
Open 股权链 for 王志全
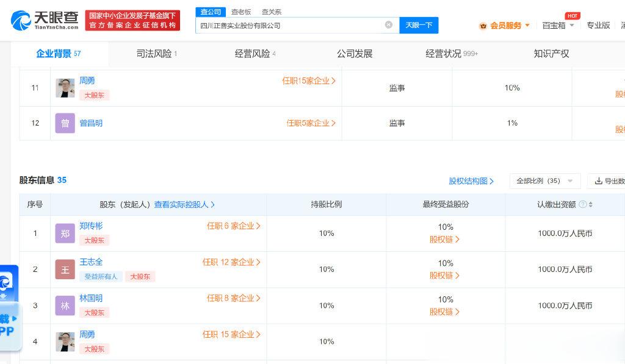point(444,276)
